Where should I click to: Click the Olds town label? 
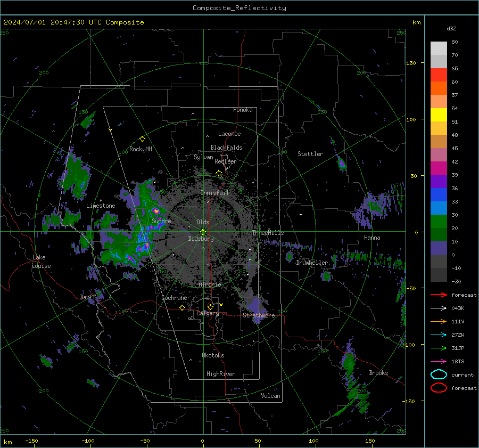[x=203, y=222]
